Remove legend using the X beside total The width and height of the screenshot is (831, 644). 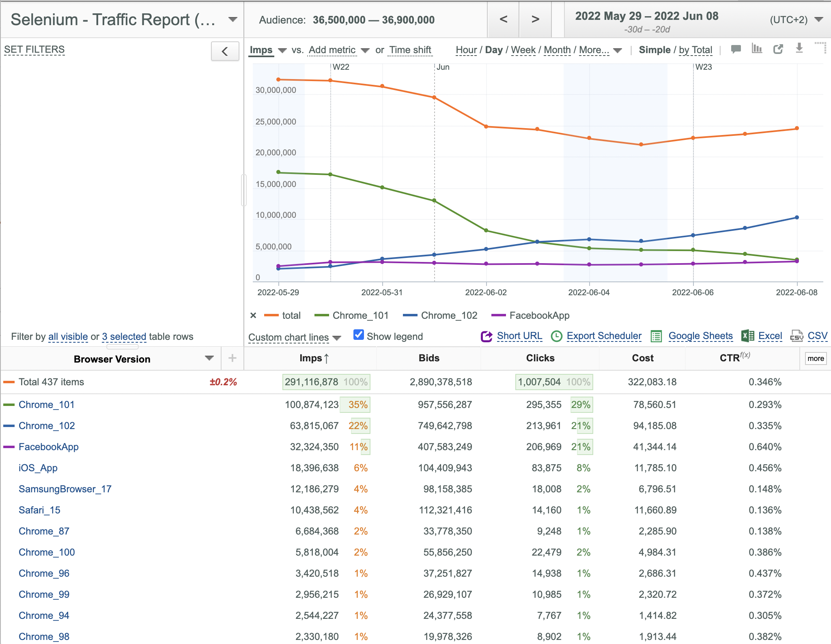tap(253, 316)
